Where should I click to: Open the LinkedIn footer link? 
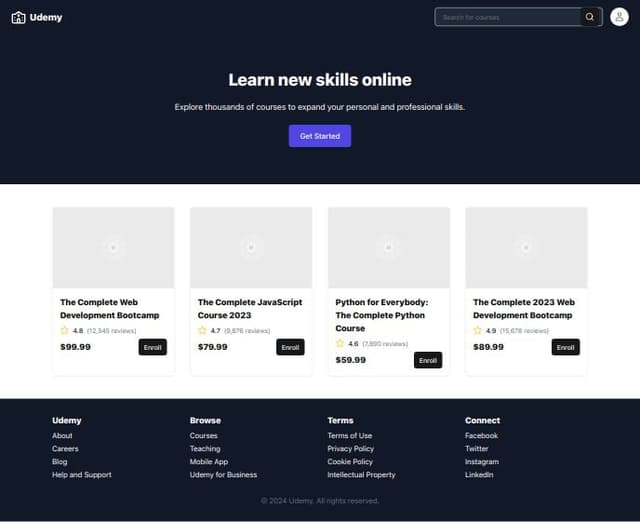[479, 475]
